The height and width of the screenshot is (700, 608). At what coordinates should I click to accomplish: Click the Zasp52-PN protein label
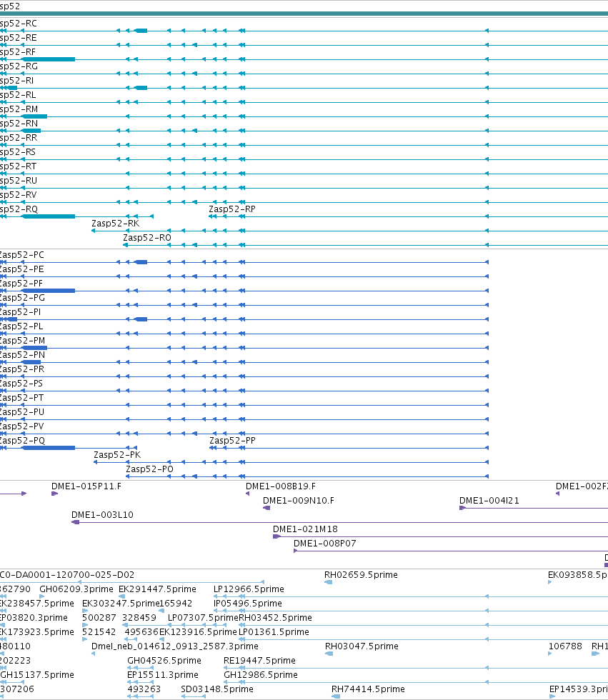22,354
